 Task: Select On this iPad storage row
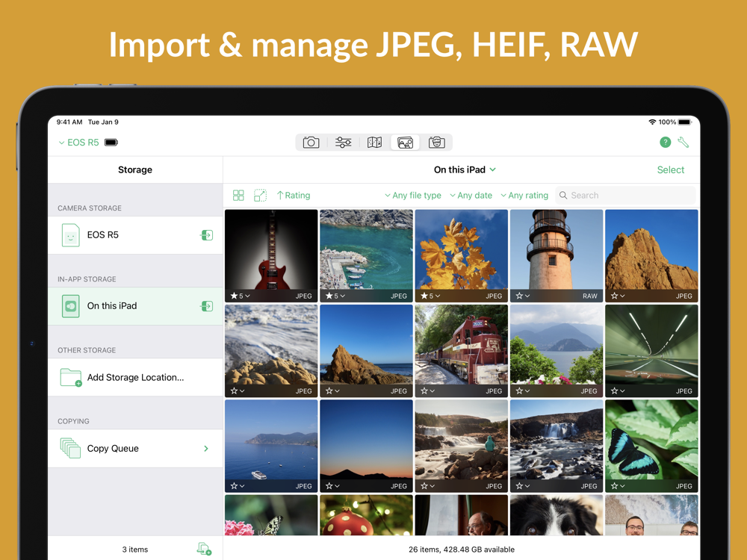135,306
